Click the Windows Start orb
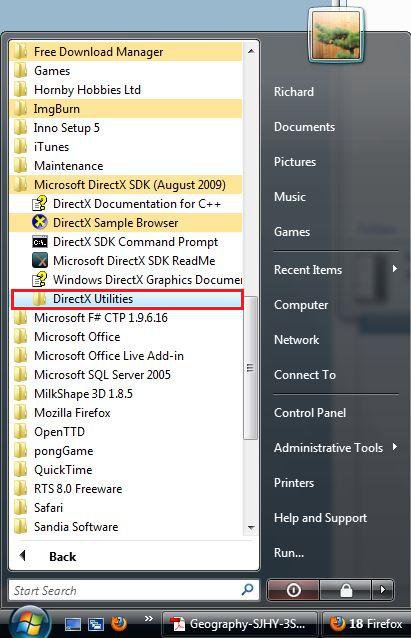The height and width of the screenshot is (638, 411). pyautogui.click(x=30, y=623)
